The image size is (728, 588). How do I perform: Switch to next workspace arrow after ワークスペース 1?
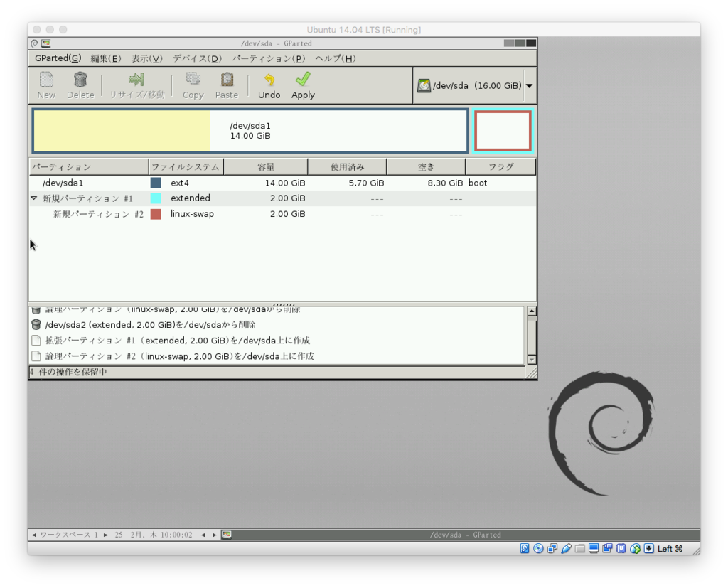click(x=106, y=535)
